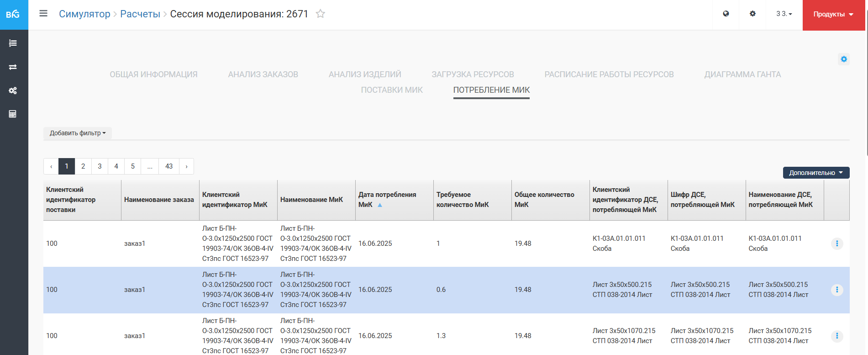Go to page 4

pos(116,166)
